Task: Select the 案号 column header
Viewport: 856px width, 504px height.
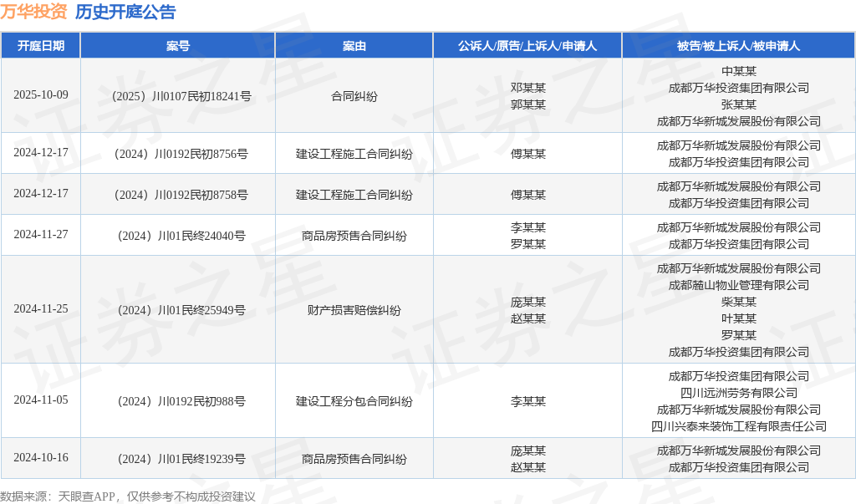Action: 178,46
